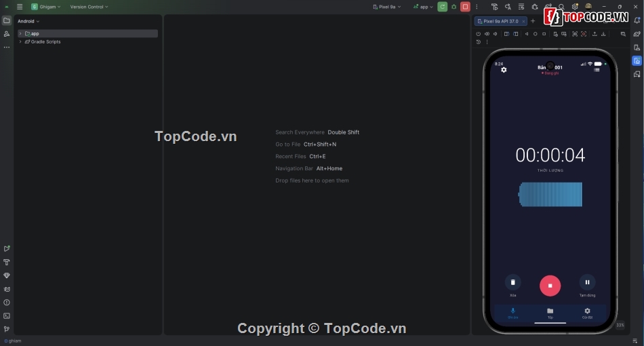Start debugging the app
644x346 pixels.
tap(454, 7)
